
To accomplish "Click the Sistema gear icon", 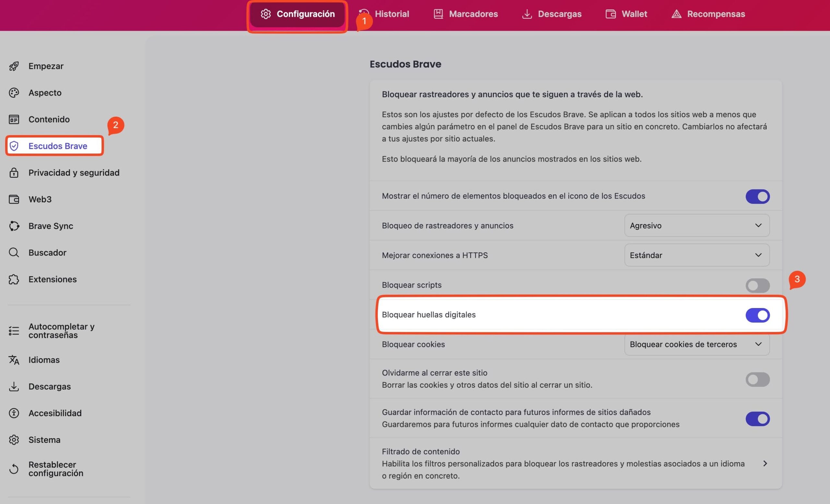I will point(14,440).
